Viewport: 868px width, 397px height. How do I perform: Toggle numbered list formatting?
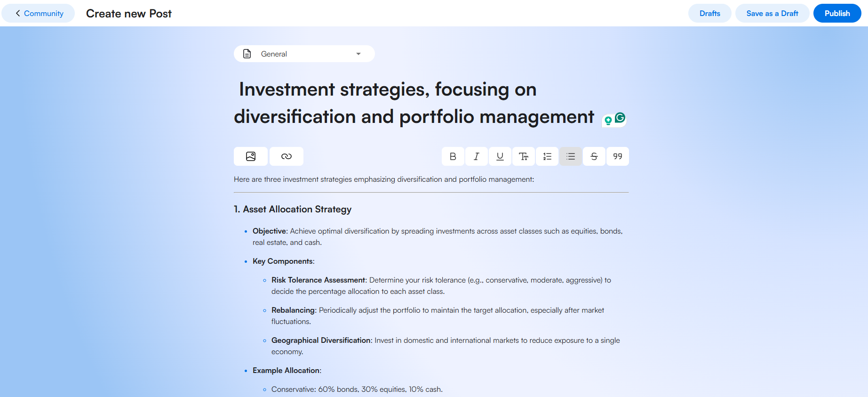[547, 156]
